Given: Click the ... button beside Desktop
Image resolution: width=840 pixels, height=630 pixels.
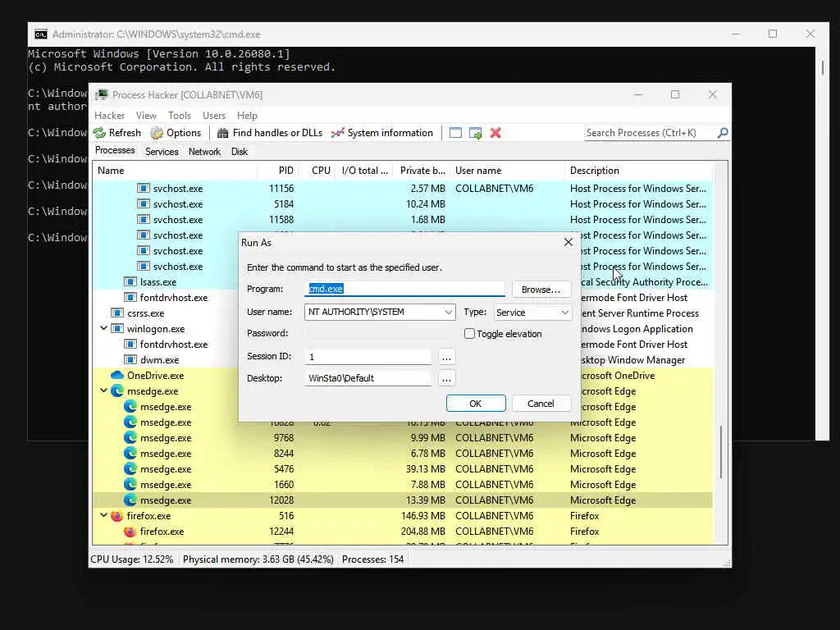Looking at the screenshot, I should coord(446,379).
